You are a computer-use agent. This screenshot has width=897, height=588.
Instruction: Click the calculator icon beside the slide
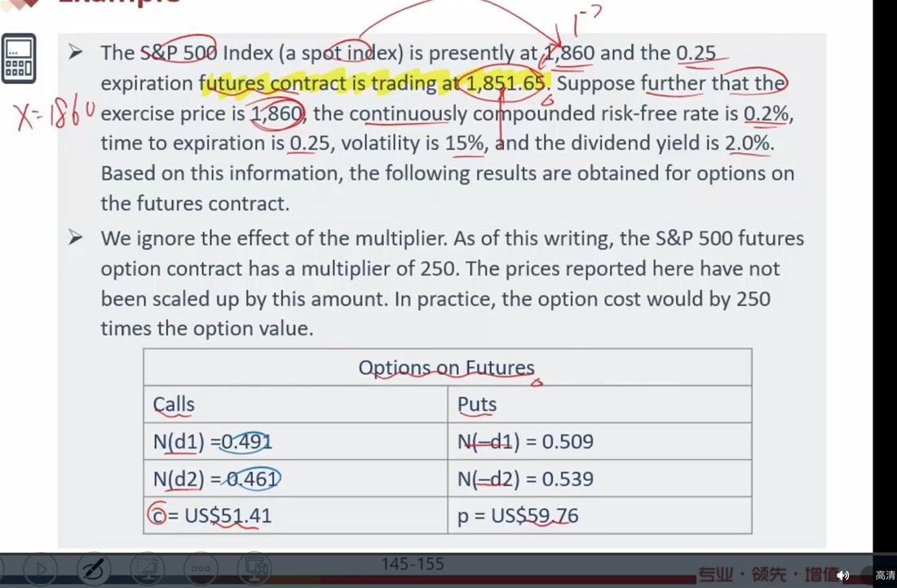(x=19, y=59)
